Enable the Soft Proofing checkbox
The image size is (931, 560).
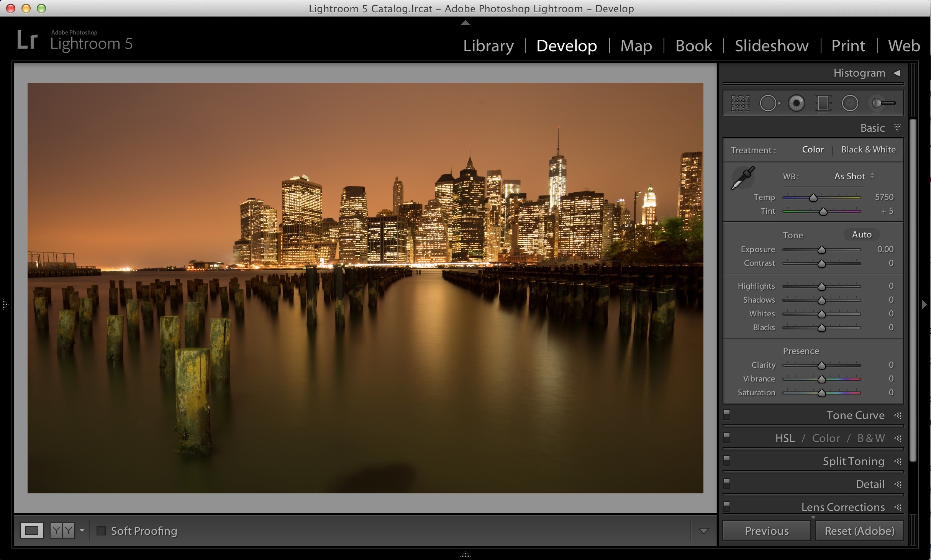pos(101,531)
